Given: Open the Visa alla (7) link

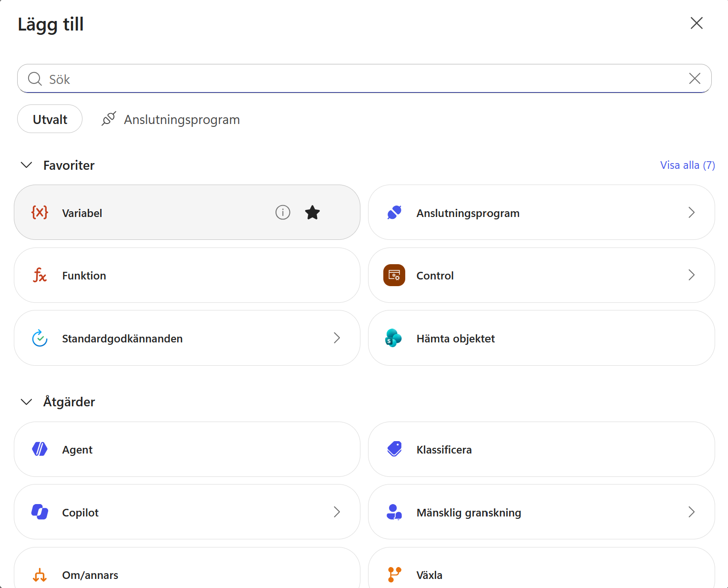Looking at the screenshot, I should (687, 165).
